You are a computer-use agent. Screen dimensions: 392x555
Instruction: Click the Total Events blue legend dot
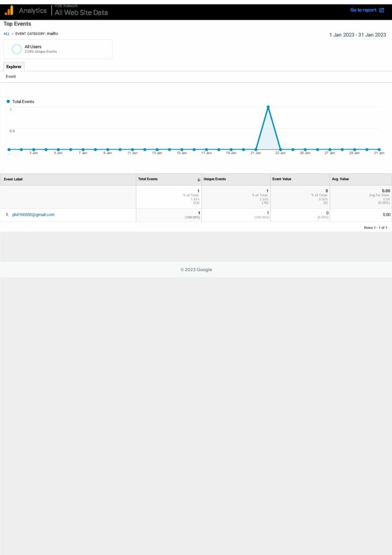click(8, 101)
